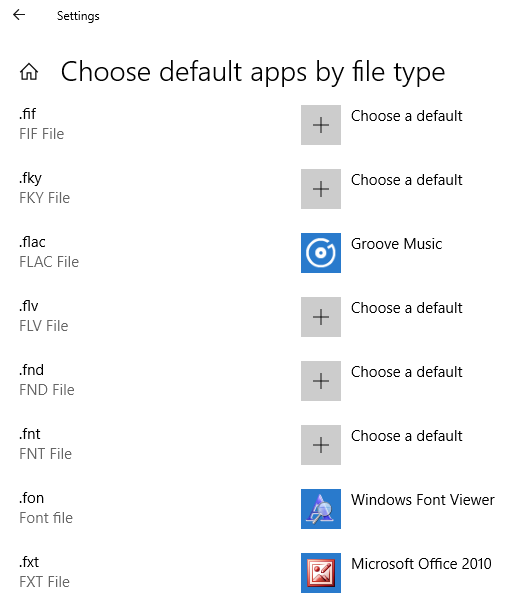
Task: Click the back arrow in Settings
Action: (19, 15)
